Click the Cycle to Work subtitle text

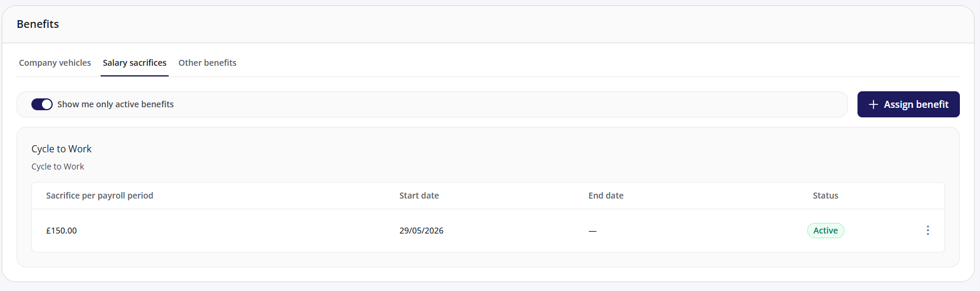pos(58,167)
